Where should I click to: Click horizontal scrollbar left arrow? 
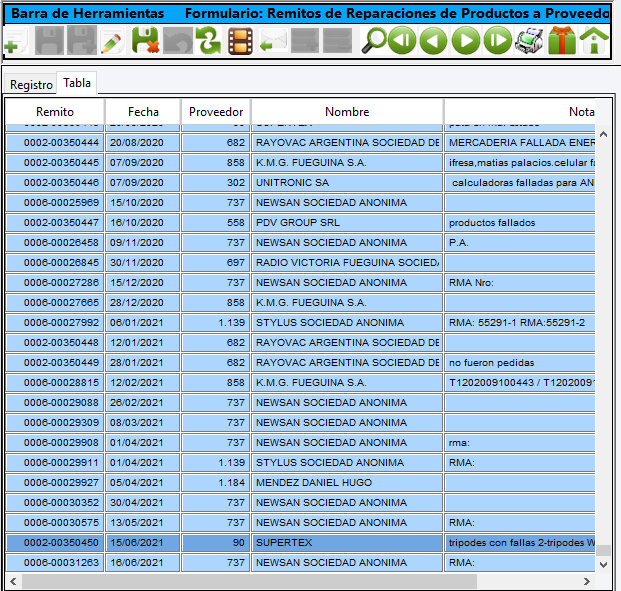click(13, 581)
